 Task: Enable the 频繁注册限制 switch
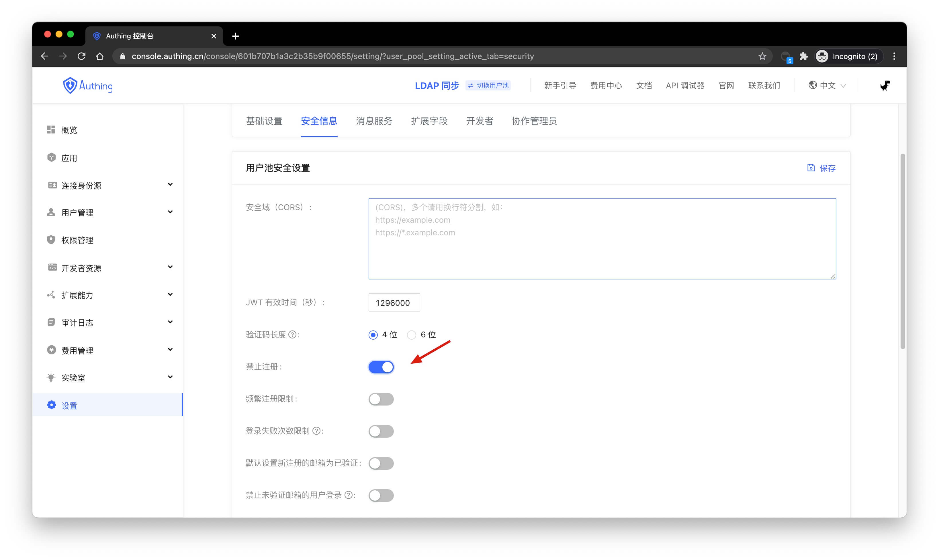381,399
